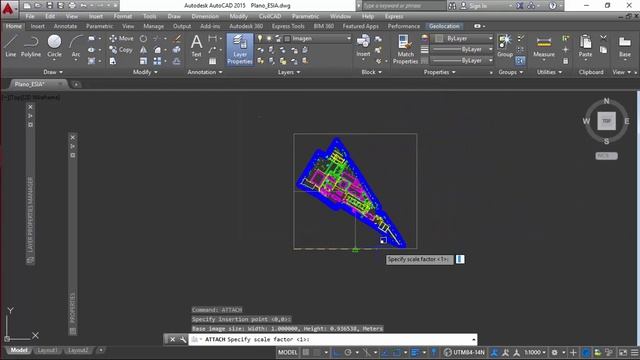This screenshot has width=640, height=360.
Task: Switch to the Geolocation ribbon tab
Action: [444, 26]
